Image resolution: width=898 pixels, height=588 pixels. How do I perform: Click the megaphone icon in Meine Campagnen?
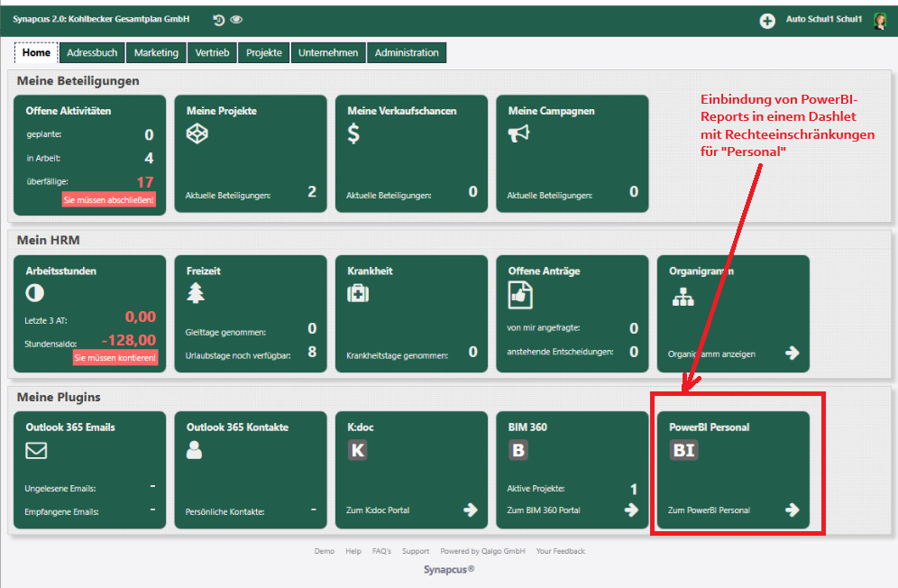pyautogui.click(x=518, y=133)
